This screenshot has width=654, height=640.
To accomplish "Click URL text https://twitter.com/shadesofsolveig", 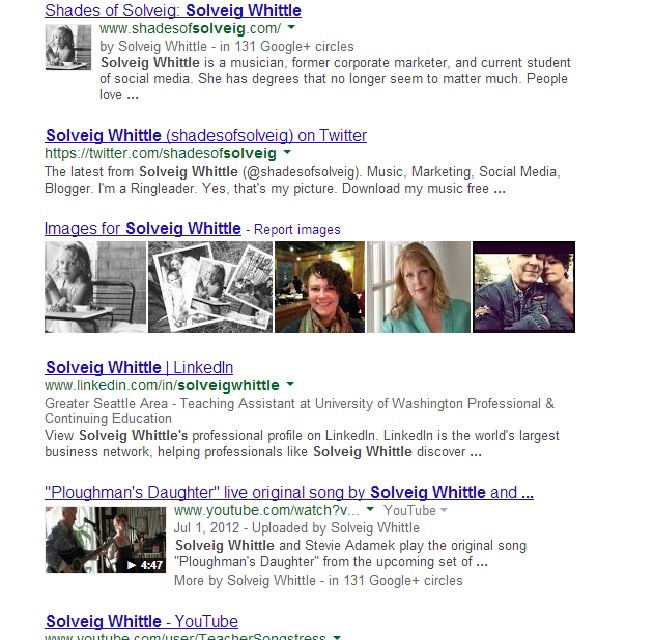I will click(161, 154).
